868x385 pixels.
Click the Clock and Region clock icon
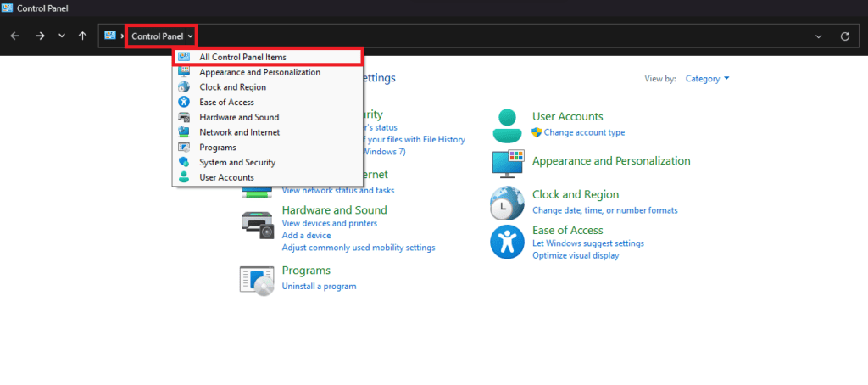pyautogui.click(x=507, y=203)
